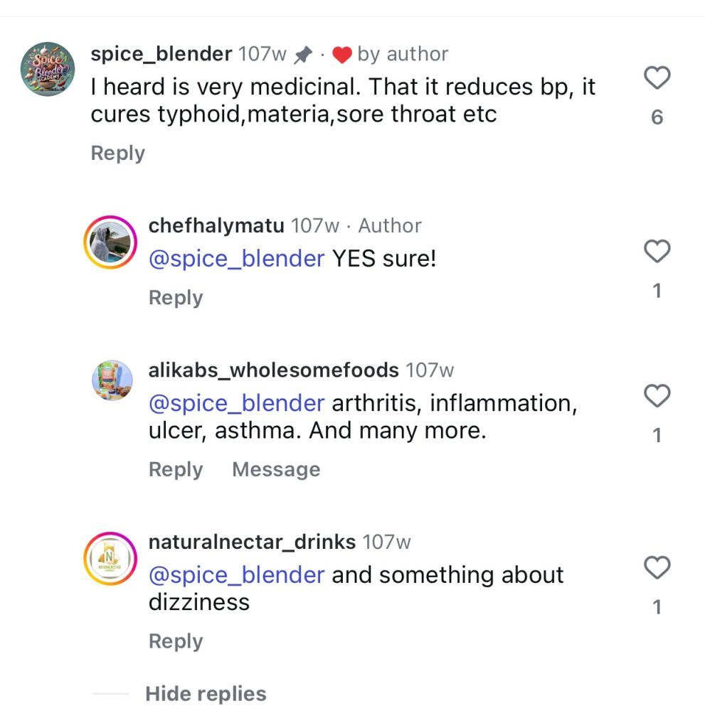Image resolution: width=705 pixels, height=728 pixels.
Task: Message alikabs_wholesomefoods
Action: tap(276, 470)
